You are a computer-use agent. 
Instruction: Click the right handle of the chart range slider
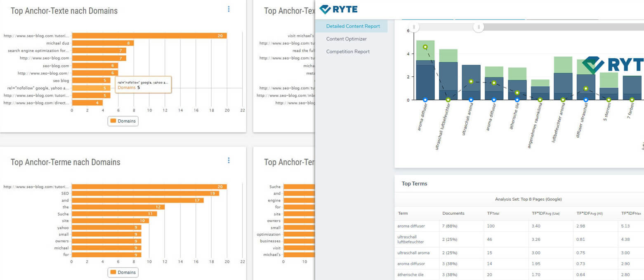tap(479, 27)
